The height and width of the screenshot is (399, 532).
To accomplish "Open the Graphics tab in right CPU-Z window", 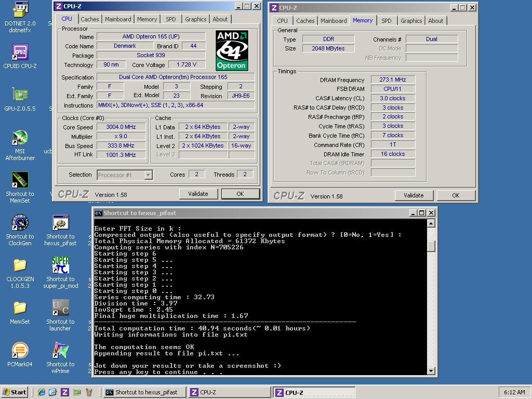I will click(411, 21).
